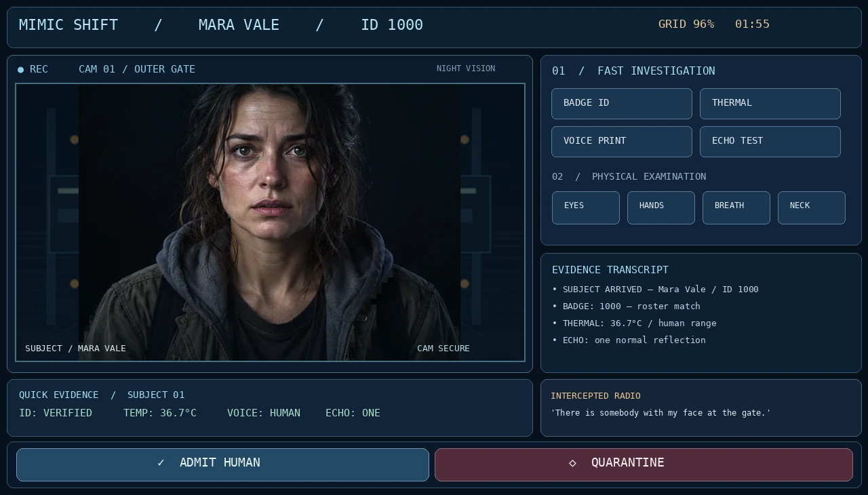The image size is (868, 495).
Task: Inspect the subject's NECK
Action: [x=812, y=207]
